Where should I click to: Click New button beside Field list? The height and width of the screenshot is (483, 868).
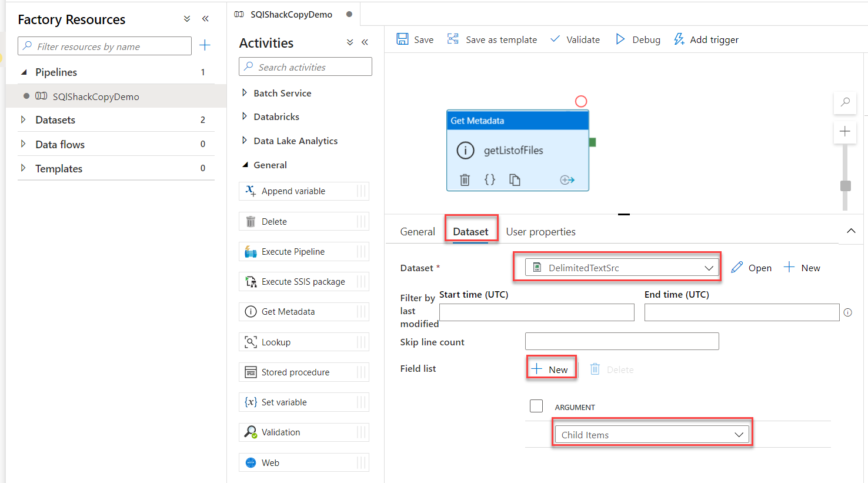[550, 369]
